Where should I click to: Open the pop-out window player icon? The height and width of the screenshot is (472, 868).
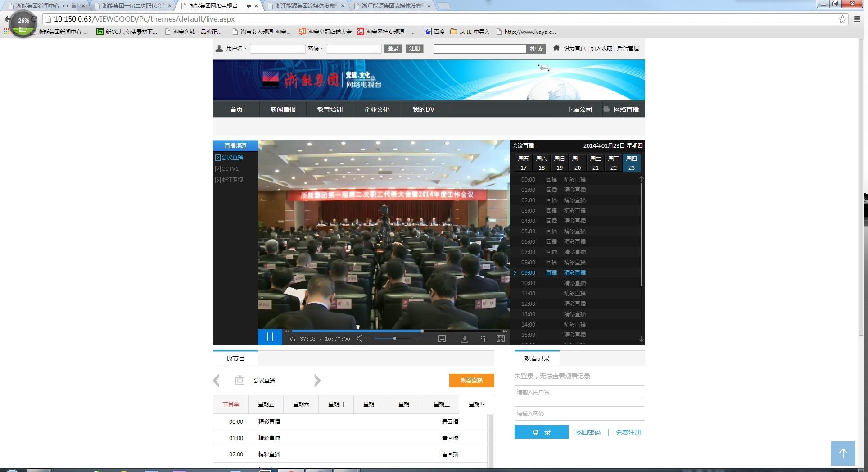click(442, 338)
